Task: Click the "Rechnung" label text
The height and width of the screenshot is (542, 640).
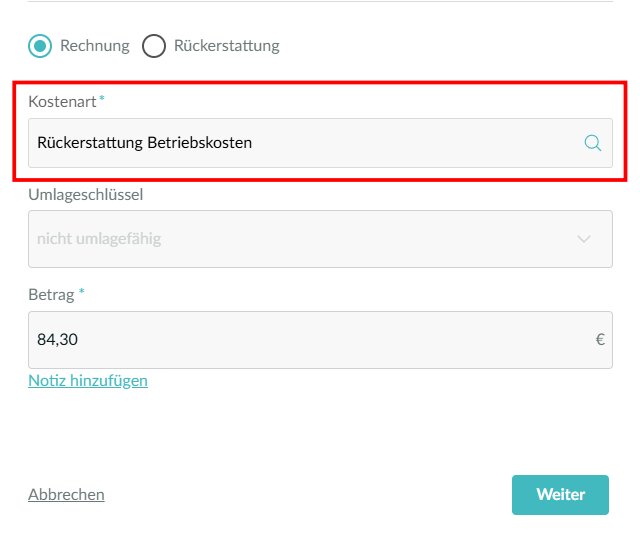Action: (x=95, y=46)
